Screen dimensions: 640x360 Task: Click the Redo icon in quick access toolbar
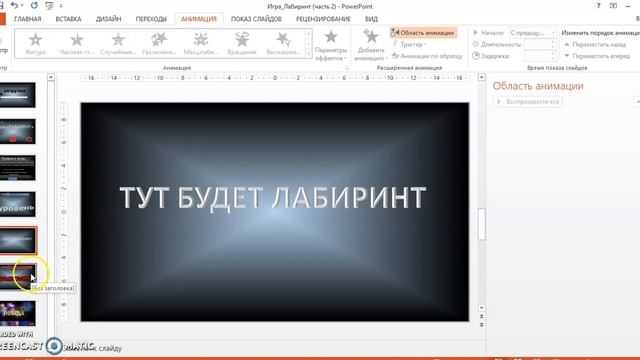(x=34, y=6)
